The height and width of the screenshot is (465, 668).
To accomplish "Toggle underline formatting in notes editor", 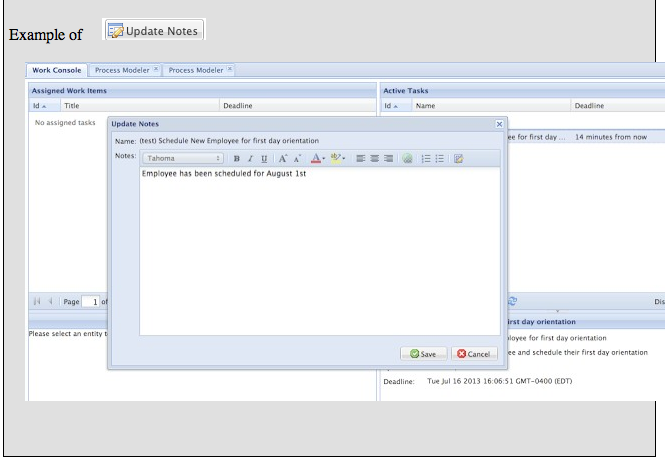I will tap(264, 159).
